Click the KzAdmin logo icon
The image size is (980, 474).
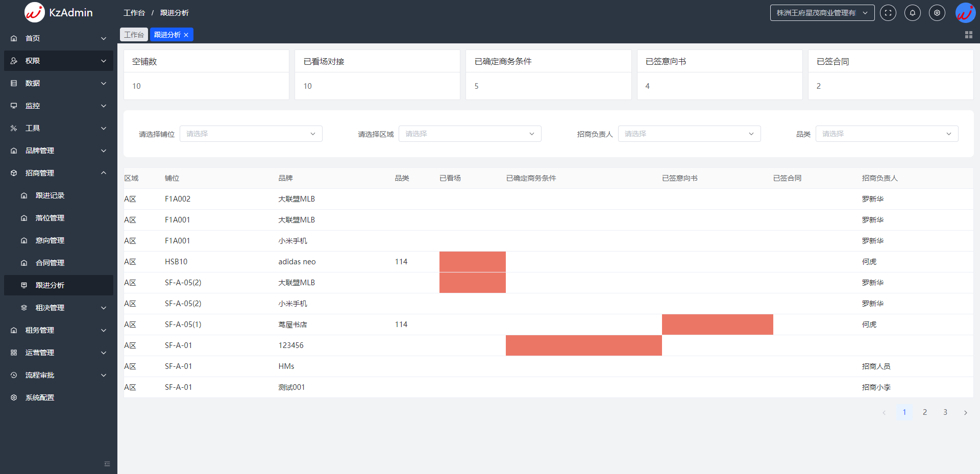click(35, 12)
